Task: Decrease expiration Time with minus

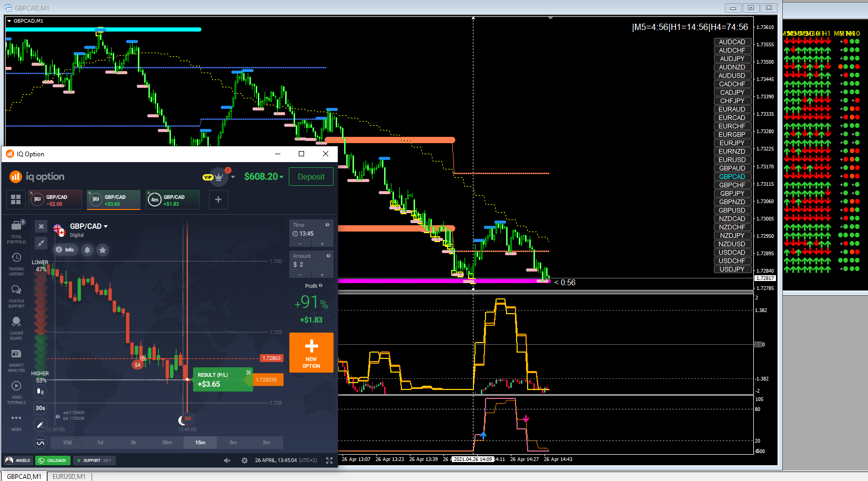Action: pos(300,244)
